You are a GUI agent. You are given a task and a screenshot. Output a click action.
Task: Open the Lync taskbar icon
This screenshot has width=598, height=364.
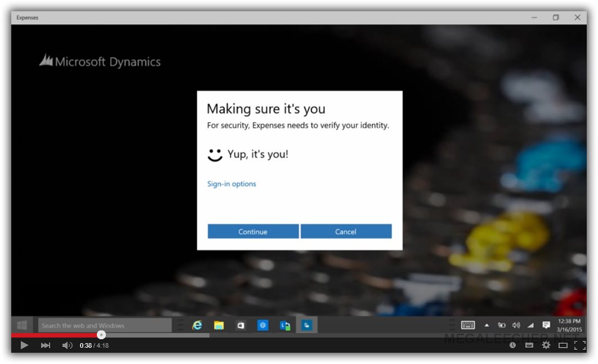[285, 325]
